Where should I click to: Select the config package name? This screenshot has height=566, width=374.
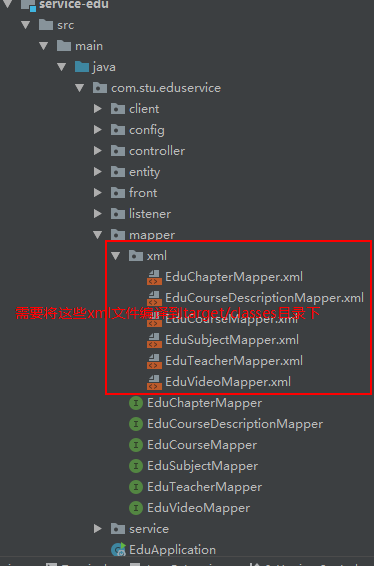[x=147, y=130]
